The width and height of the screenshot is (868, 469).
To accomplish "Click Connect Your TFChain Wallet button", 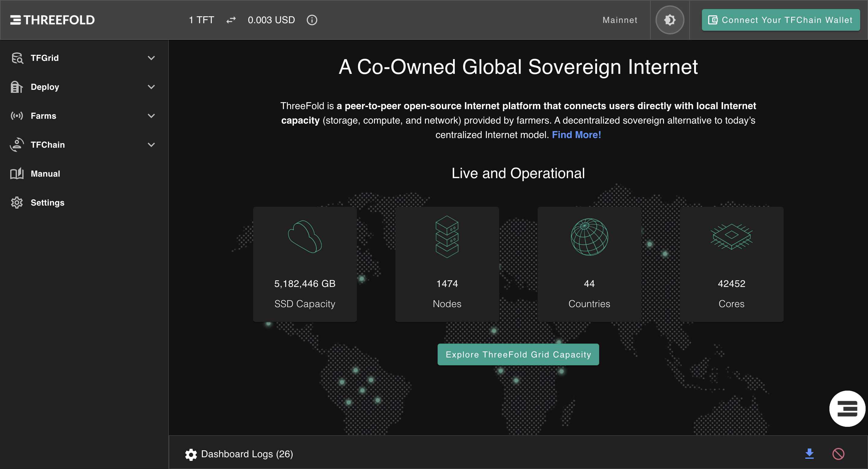I will (x=780, y=20).
